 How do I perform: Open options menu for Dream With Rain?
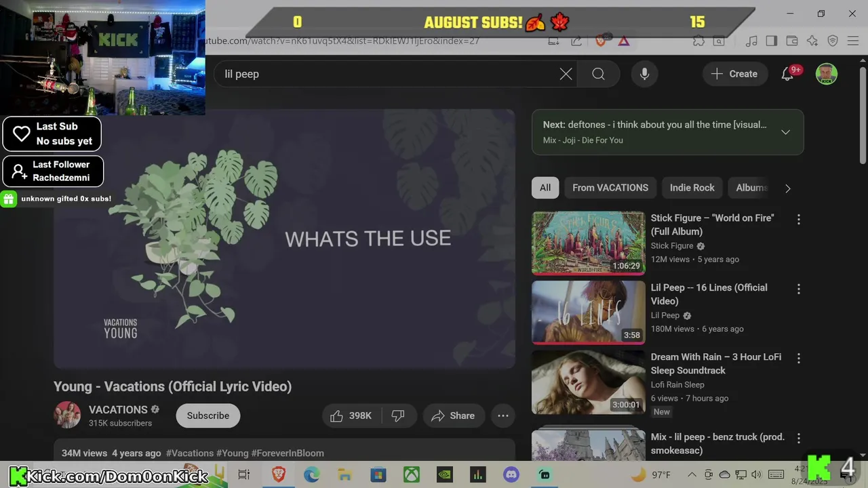pos(798,359)
